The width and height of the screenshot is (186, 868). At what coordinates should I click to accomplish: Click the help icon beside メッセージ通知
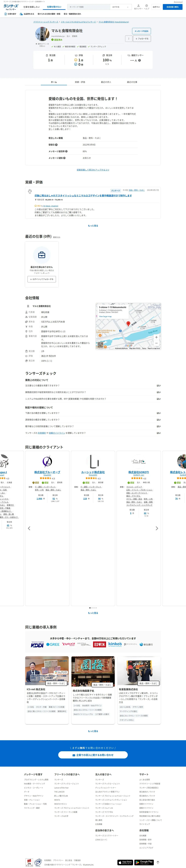pyautogui.click(x=64, y=158)
